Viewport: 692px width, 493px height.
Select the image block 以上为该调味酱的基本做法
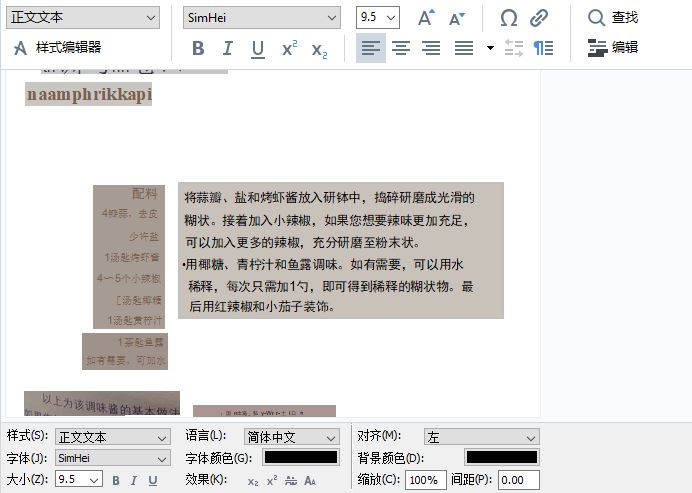[x=102, y=403]
